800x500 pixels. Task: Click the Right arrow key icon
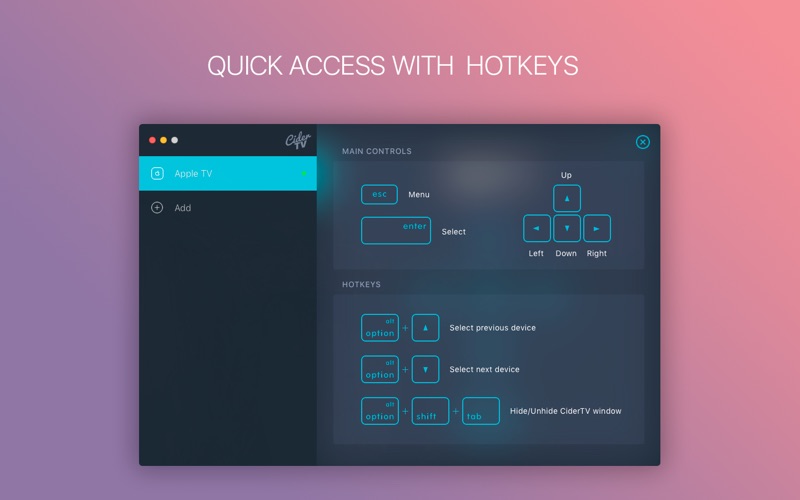596,228
